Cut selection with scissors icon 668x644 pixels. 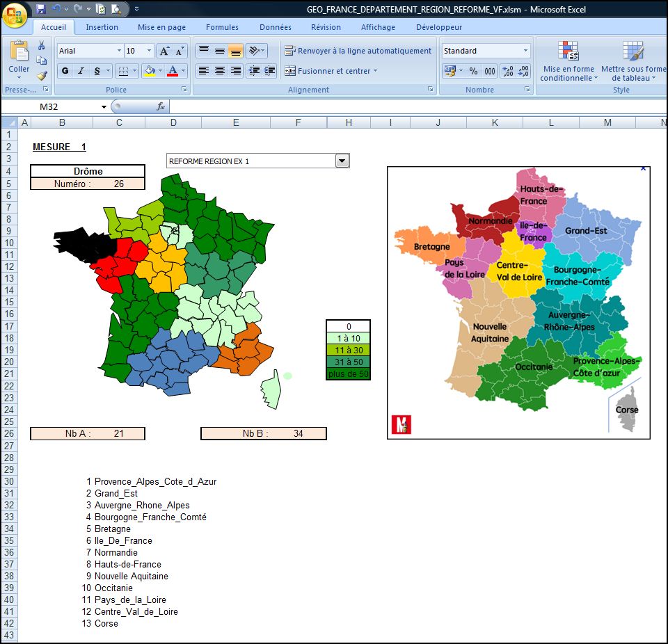tap(41, 46)
